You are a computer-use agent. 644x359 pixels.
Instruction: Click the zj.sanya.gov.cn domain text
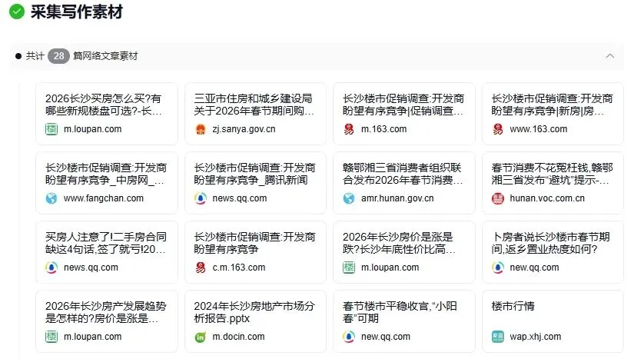tap(244, 129)
